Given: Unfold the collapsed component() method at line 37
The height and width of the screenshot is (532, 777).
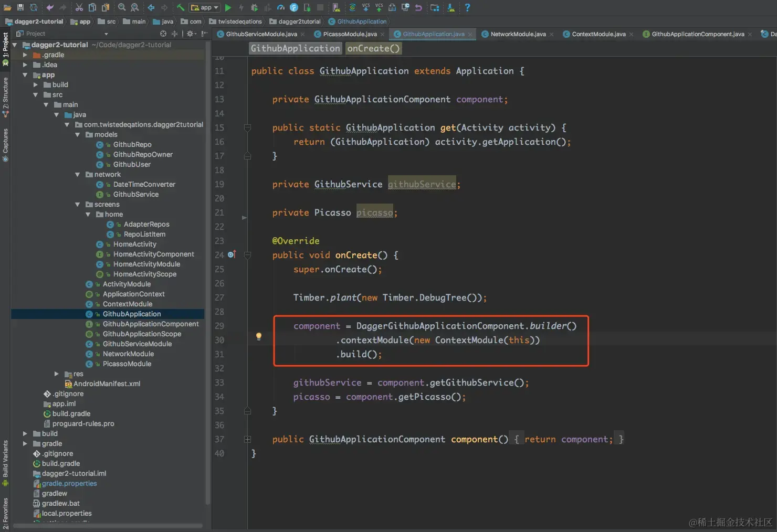Looking at the screenshot, I should tap(247, 439).
